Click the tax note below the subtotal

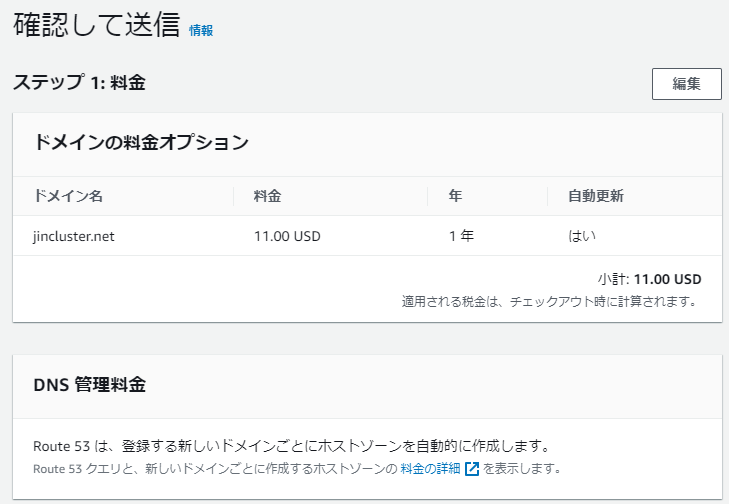[549, 300]
